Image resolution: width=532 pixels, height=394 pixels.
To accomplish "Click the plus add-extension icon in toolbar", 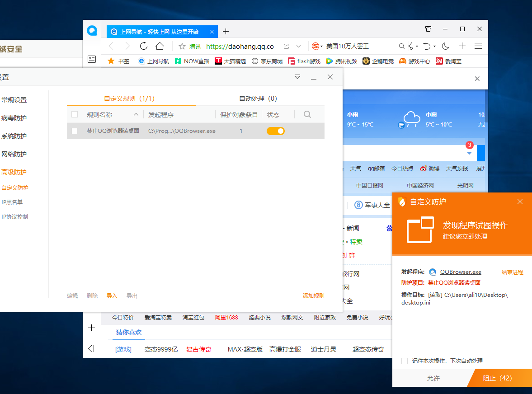I will click(x=462, y=46).
